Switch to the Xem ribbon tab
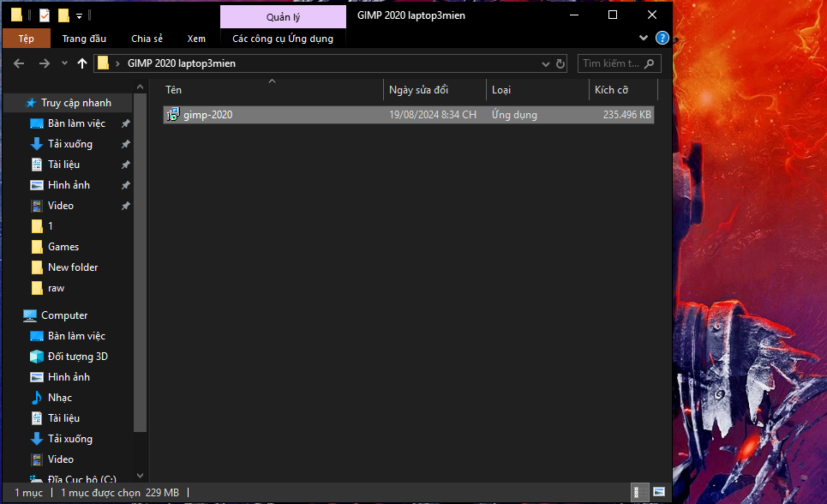 (x=196, y=39)
